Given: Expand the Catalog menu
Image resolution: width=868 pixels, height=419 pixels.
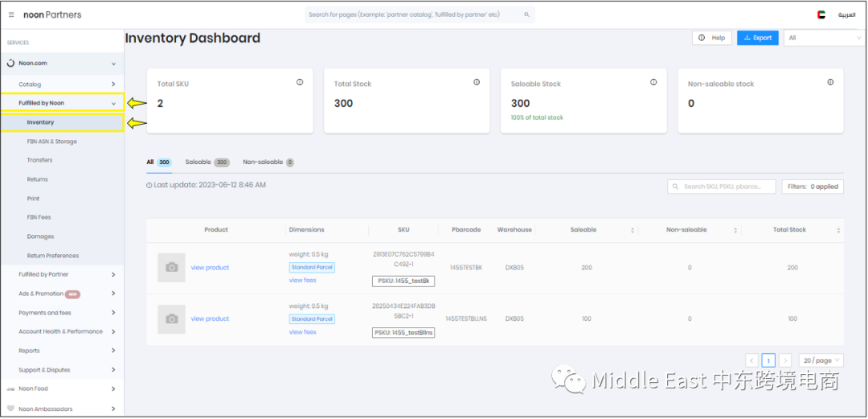Looking at the screenshot, I should (x=113, y=84).
